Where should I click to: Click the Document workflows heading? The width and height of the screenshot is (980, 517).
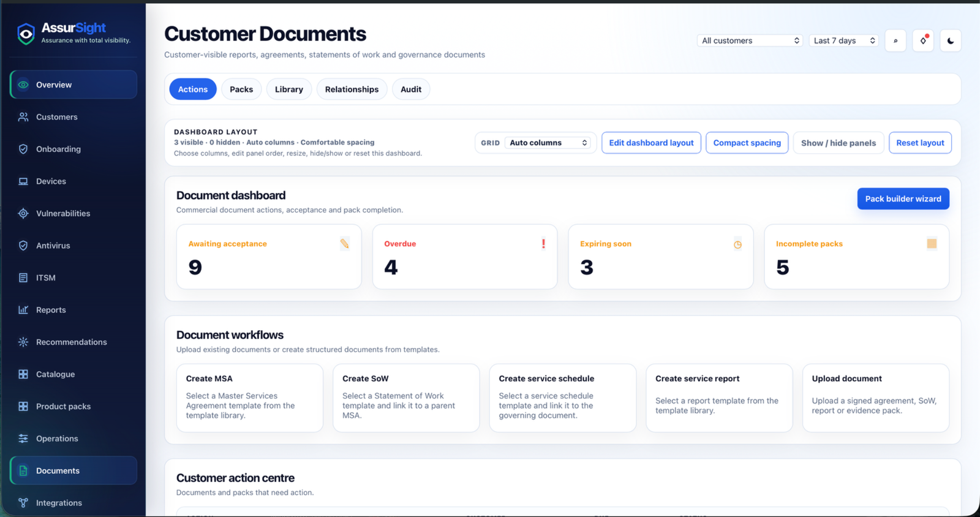pyautogui.click(x=230, y=335)
